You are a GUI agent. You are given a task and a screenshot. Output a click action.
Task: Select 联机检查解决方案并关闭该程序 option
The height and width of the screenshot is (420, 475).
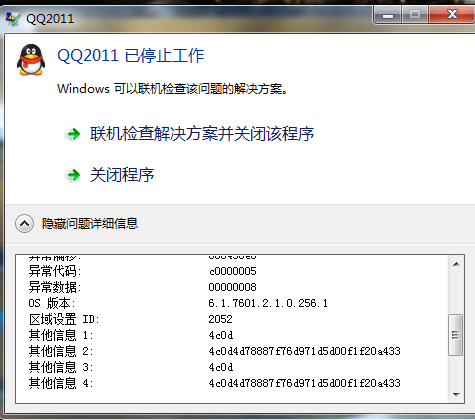click(202, 134)
